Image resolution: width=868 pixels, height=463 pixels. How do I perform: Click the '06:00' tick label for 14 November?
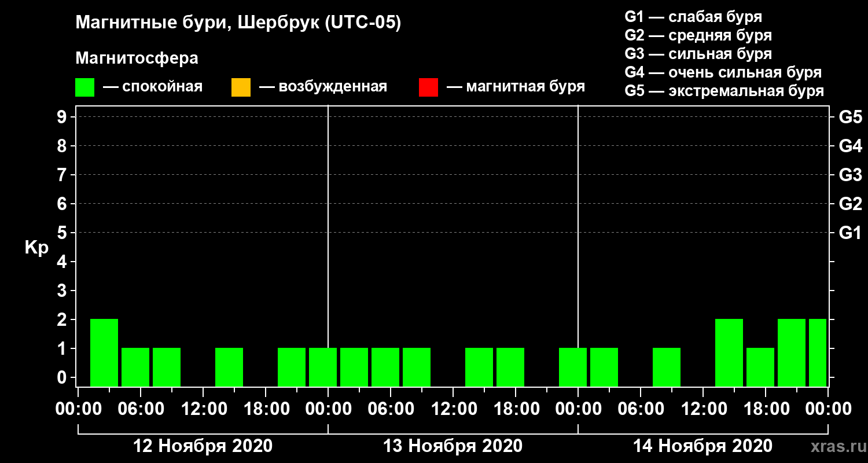click(x=640, y=409)
